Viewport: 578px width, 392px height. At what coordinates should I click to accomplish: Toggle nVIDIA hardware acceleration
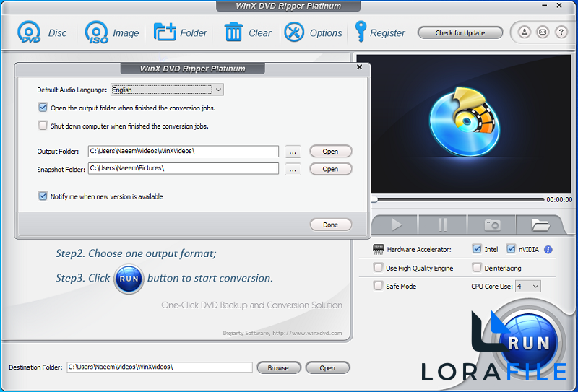pos(511,249)
